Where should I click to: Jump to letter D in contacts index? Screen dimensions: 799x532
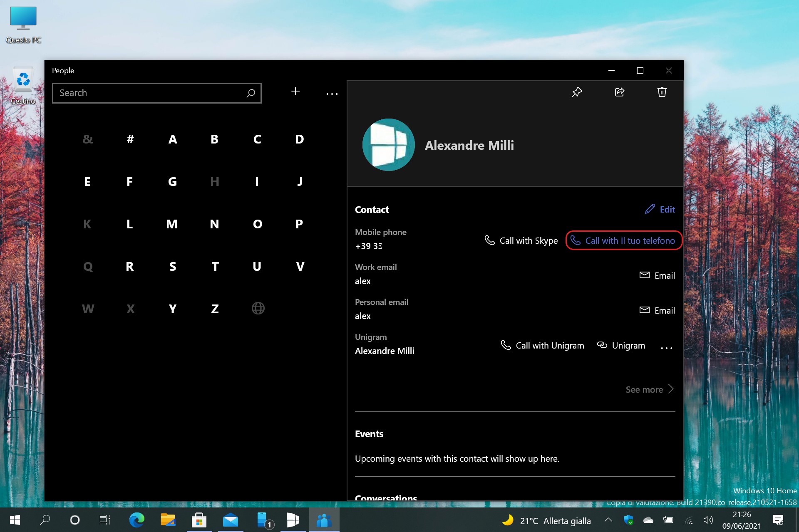tap(300, 139)
